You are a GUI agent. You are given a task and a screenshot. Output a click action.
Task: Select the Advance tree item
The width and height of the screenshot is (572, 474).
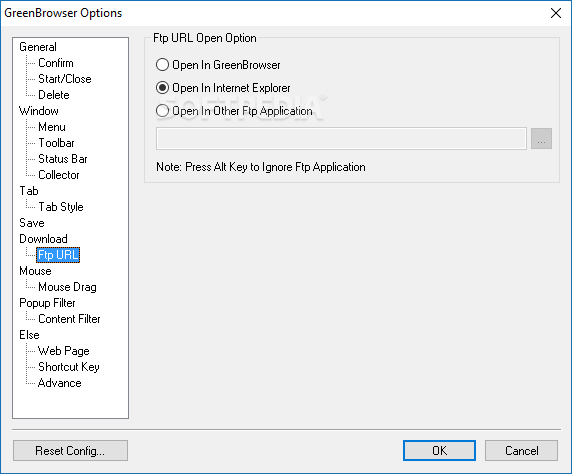[x=59, y=383]
